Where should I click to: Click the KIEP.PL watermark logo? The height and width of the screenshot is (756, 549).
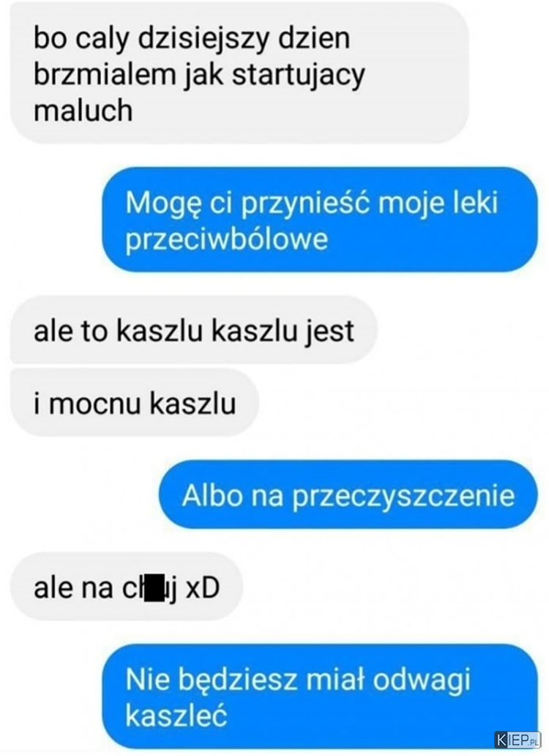pos(518,739)
